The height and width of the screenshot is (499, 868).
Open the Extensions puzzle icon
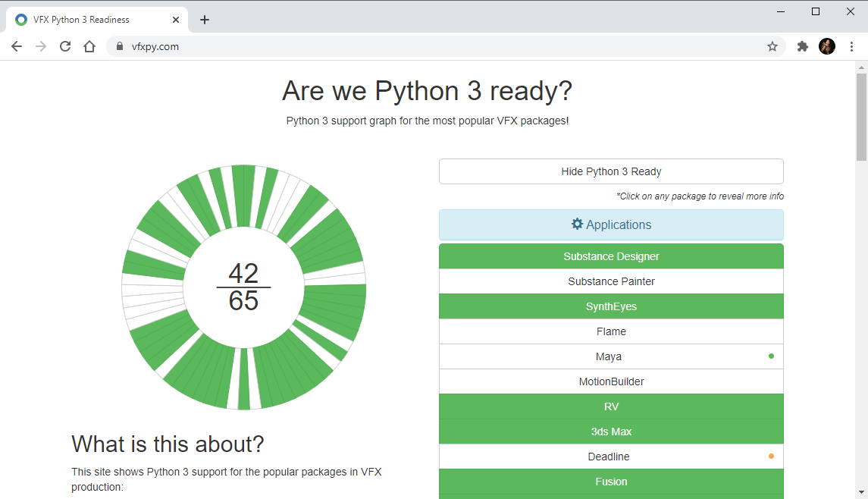[x=802, y=46]
